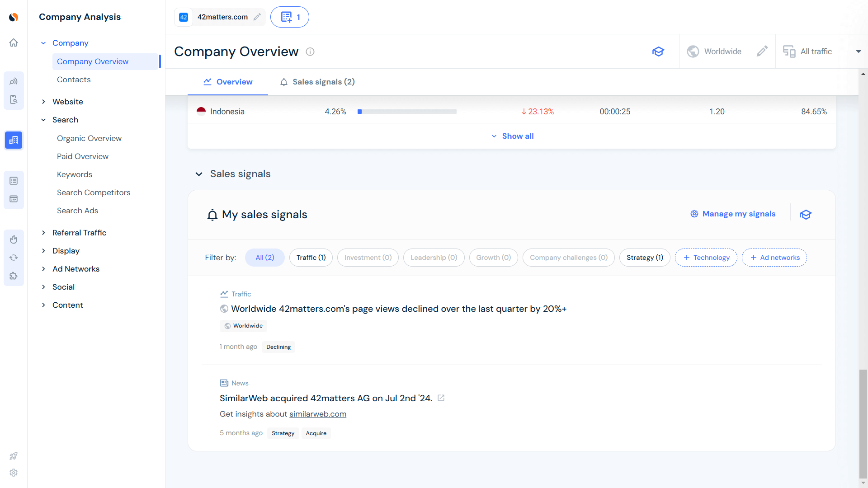The height and width of the screenshot is (488, 868).
Task: Click the graduation cap learning icon near header
Action: [x=658, y=51]
